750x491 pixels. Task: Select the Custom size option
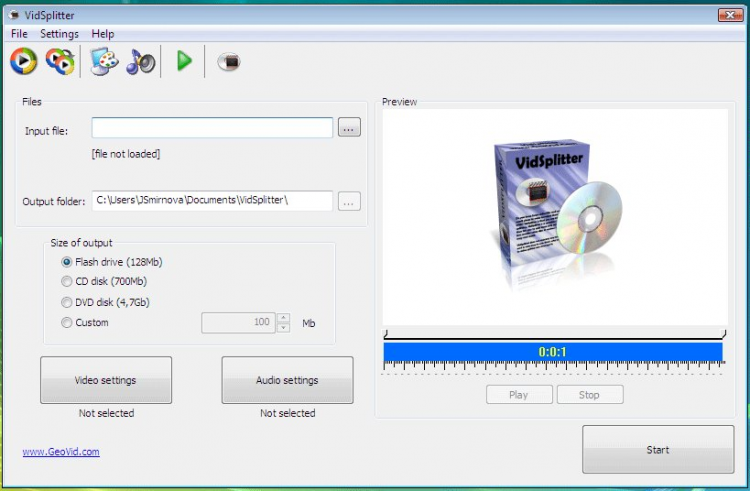[85, 323]
